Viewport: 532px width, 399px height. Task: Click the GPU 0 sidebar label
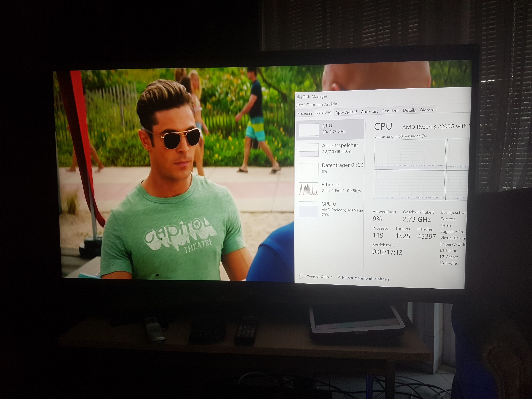point(329,204)
